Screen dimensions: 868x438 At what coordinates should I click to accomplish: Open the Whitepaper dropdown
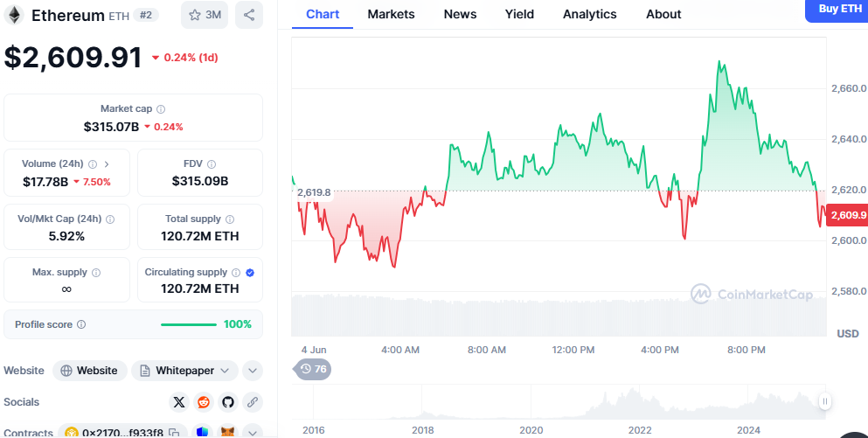(x=185, y=371)
